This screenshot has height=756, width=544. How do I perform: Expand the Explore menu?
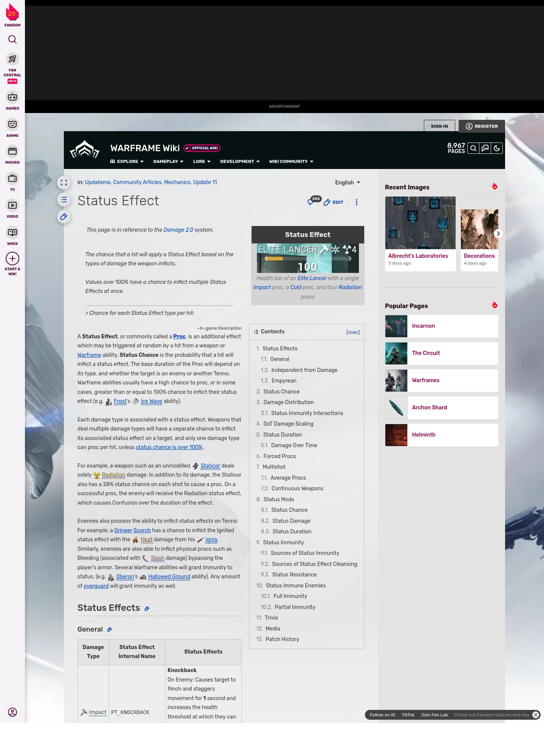point(127,161)
